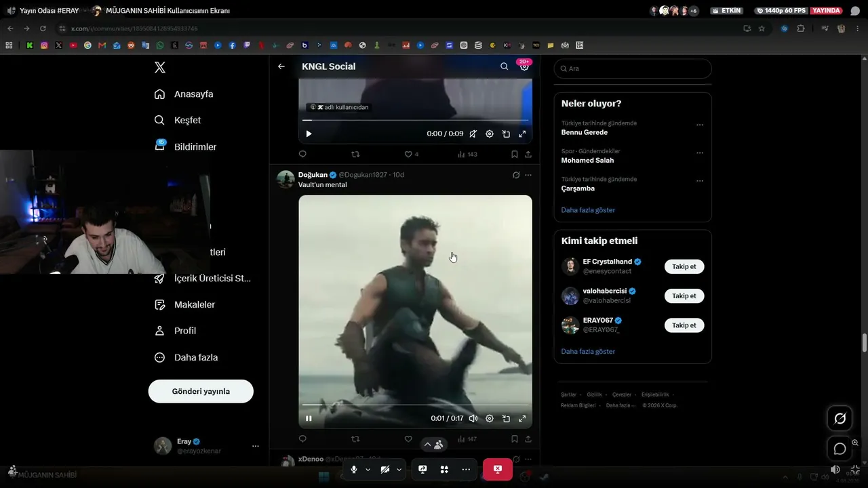The width and height of the screenshot is (868, 488).
Task: Enter fullscreen on the 0:09 video
Action: (x=522, y=134)
